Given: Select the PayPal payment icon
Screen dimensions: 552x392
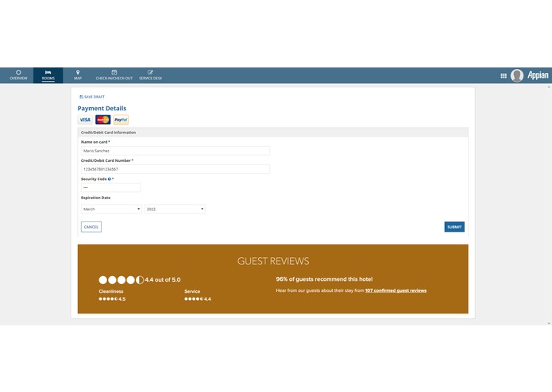Looking at the screenshot, I should pyautogui.click(x=121, y=120).
